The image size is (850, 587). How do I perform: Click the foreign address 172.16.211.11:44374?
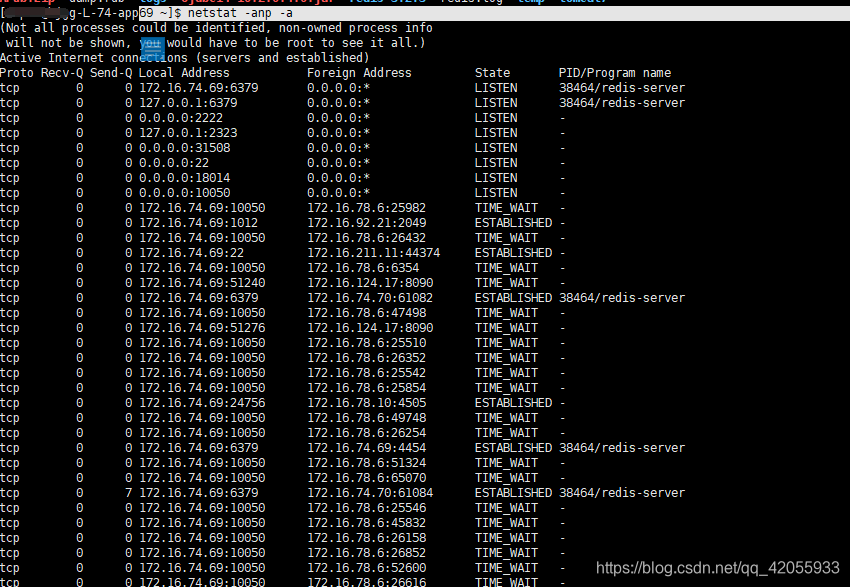click(x=374, y=253)
